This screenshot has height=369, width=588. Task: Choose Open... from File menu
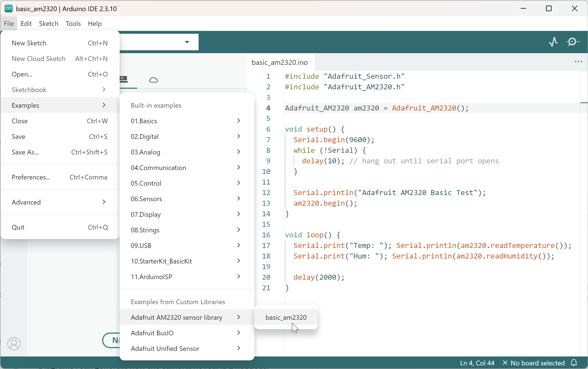coord(60,74)
